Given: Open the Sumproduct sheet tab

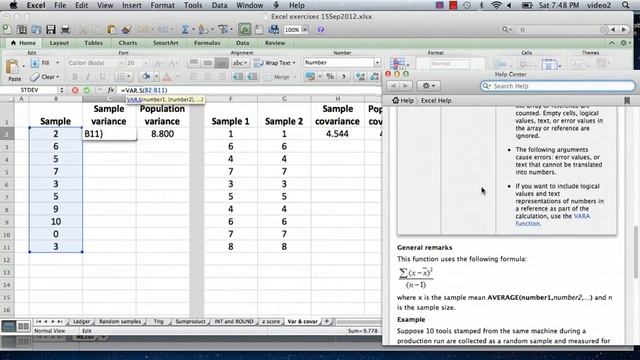Looking at the screenshot, I should 190,322.
